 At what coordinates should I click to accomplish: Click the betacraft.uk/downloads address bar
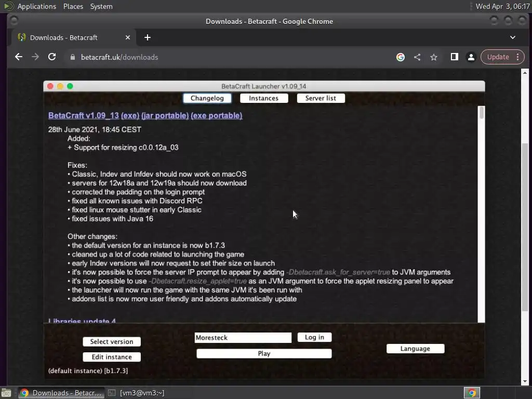[x=119, y=57]
